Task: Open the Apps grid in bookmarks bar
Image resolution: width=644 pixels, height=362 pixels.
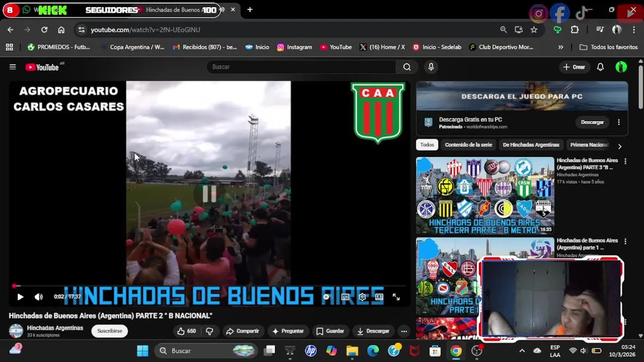Action: [x=9, y=47]
